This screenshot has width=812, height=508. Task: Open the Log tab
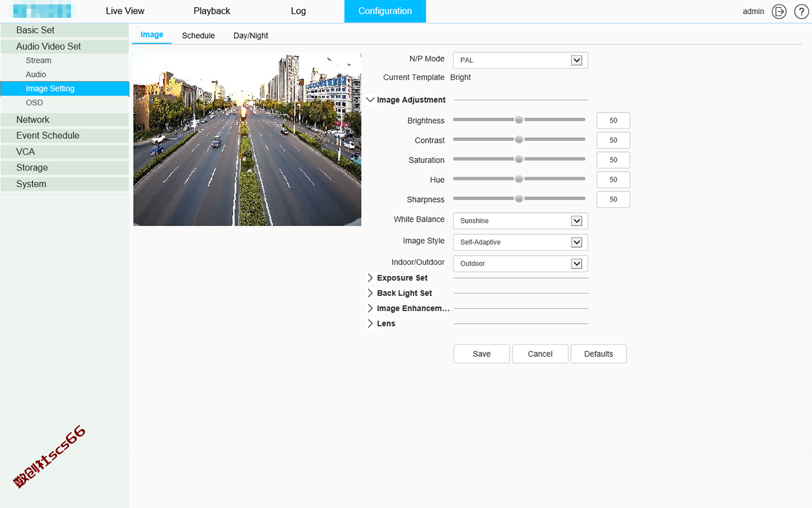click(x=298, y=11)
